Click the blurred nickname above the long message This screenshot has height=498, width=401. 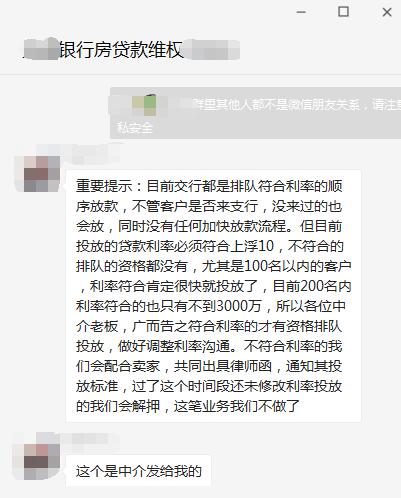click(80, 154)
